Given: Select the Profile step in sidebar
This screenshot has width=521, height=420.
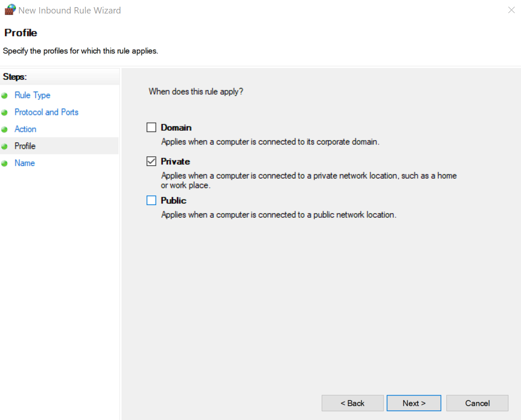Looking at the screenshot, I should 25,146.
